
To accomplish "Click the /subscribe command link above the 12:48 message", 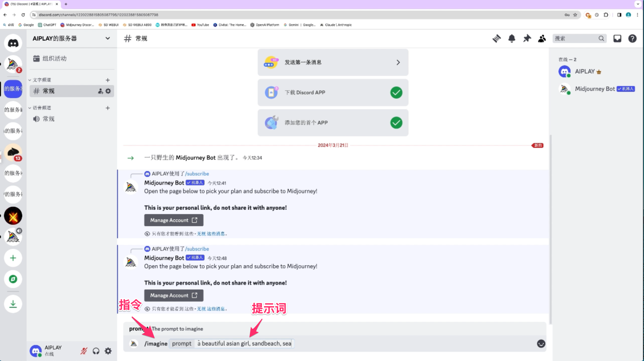I will [197, 249].
